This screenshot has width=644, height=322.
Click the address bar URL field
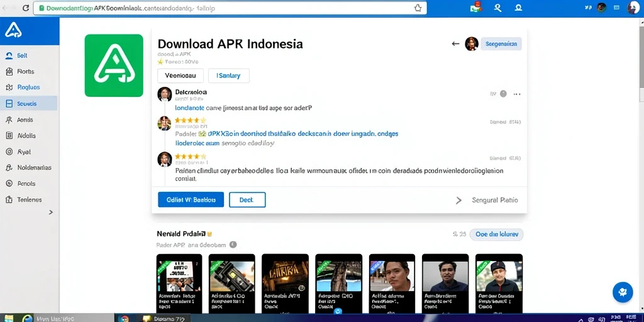[x=230, y=8]
